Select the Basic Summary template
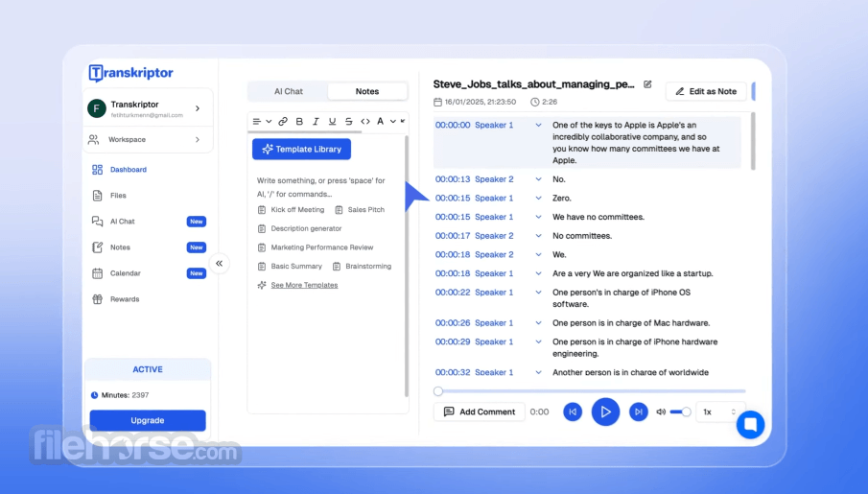Image resolution: width=868 pixels, height=494 pixels. click(x=290, y=267)
